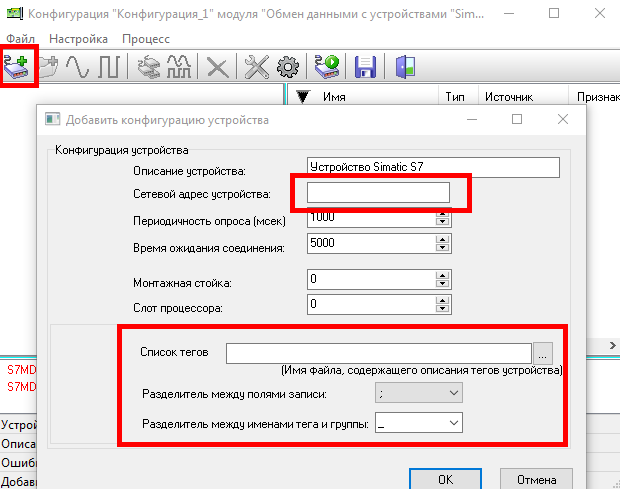Click the browse button next to Список тегов
This screenshot has width=620, height=489.
(542, 353)
